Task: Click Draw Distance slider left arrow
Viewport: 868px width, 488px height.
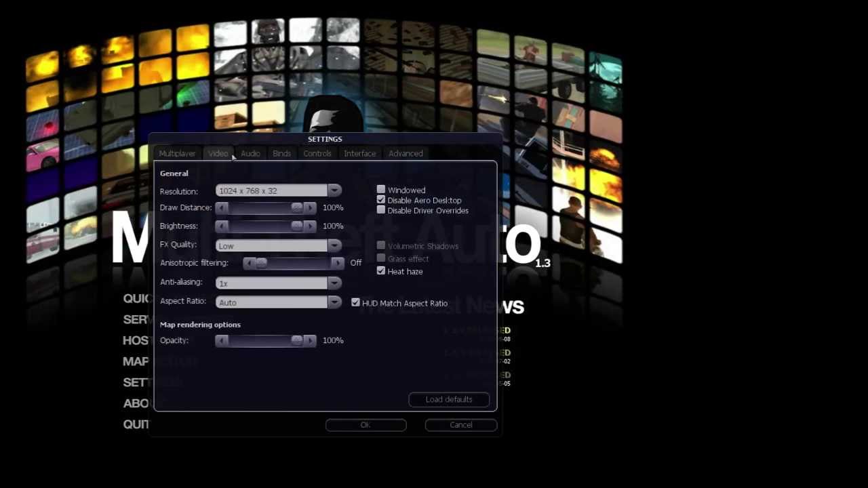Action: pyautogui.click(x=222, y=207)
